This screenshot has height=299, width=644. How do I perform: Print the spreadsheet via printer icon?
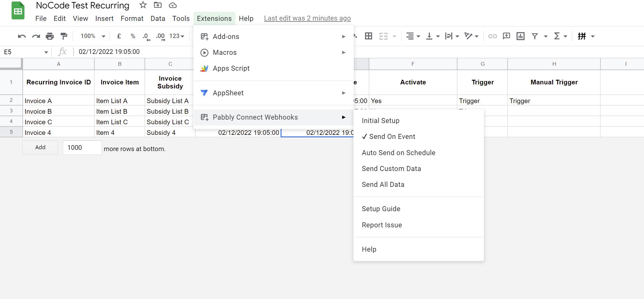point(50,36)
